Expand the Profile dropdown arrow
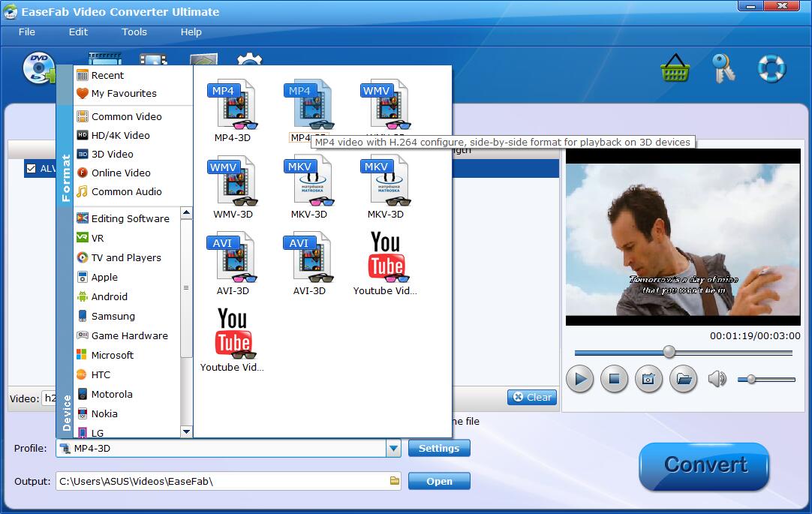Viewport: 812px width, 514px height. (393, 448)
